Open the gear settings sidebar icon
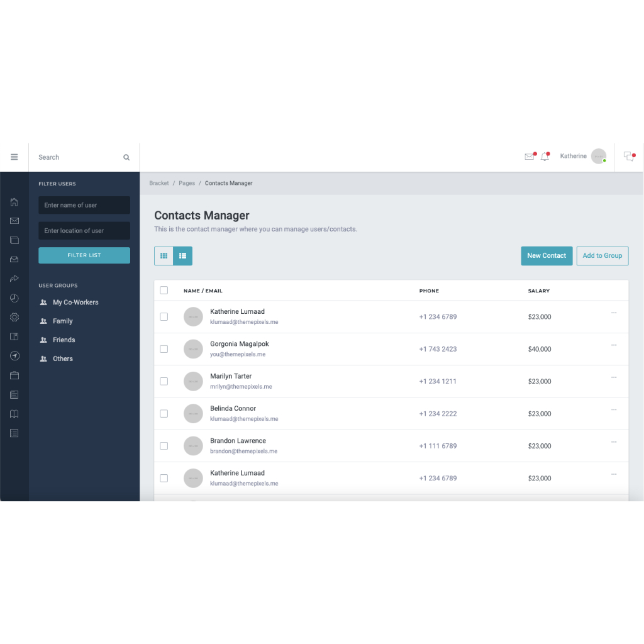This screenshot has height=644, width=644. 14,317
